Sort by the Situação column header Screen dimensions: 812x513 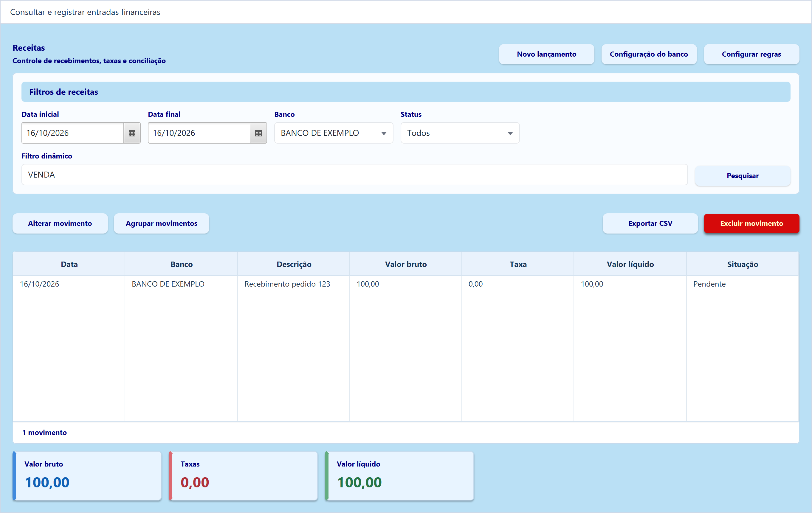tap(743, 264)
